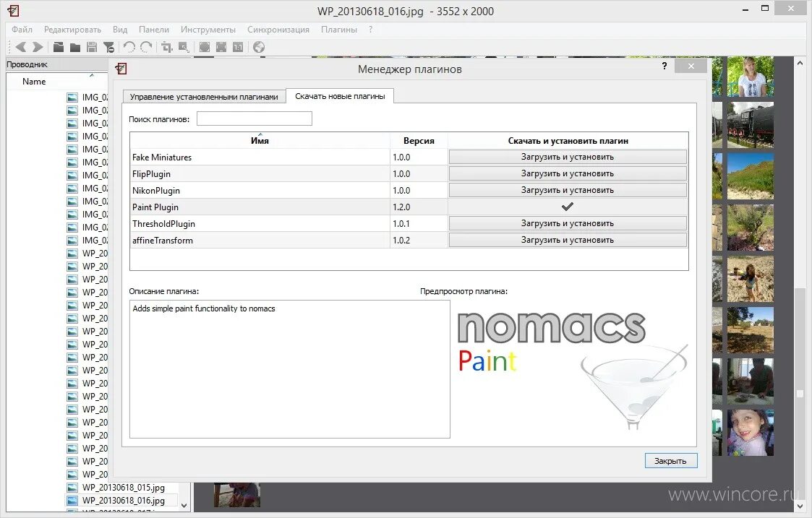Rotate image counter-clockwise using toolbar icon

(129, 47)
